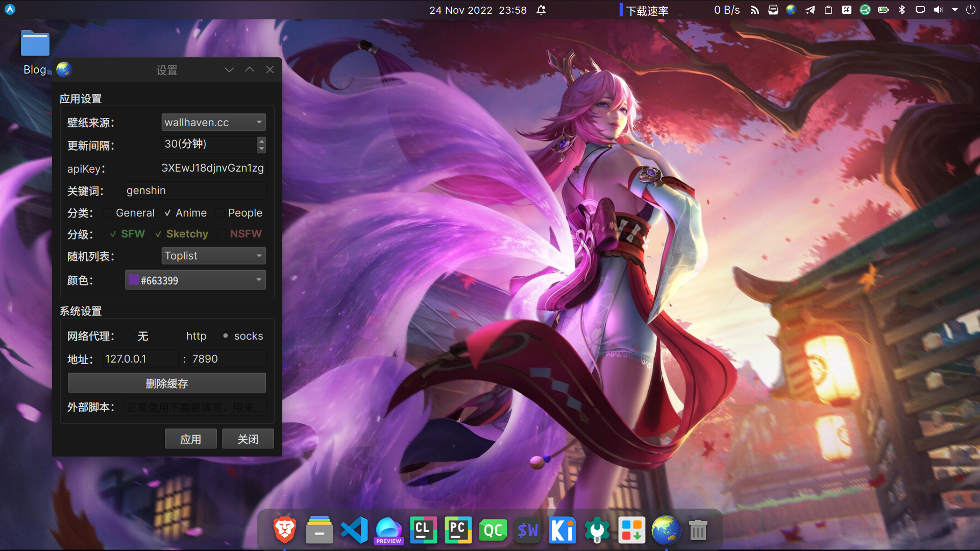
Task: Launch Visual Studio Code from dock
Action: pos(354,530)
